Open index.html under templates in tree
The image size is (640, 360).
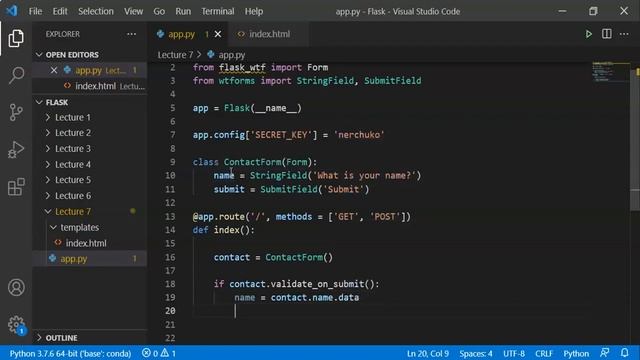tap(86, 243)
